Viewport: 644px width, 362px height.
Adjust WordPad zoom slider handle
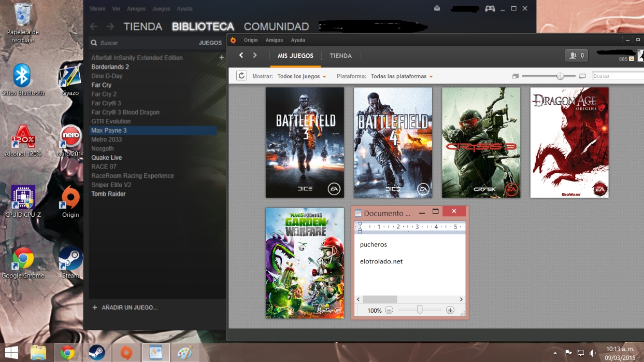tap(420, 310)
